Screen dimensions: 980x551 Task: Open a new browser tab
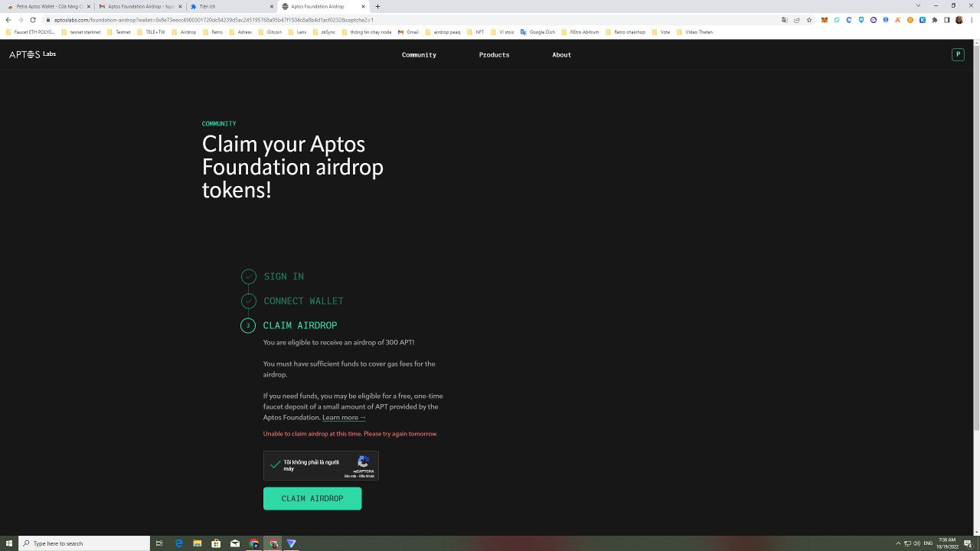[377, 6]
